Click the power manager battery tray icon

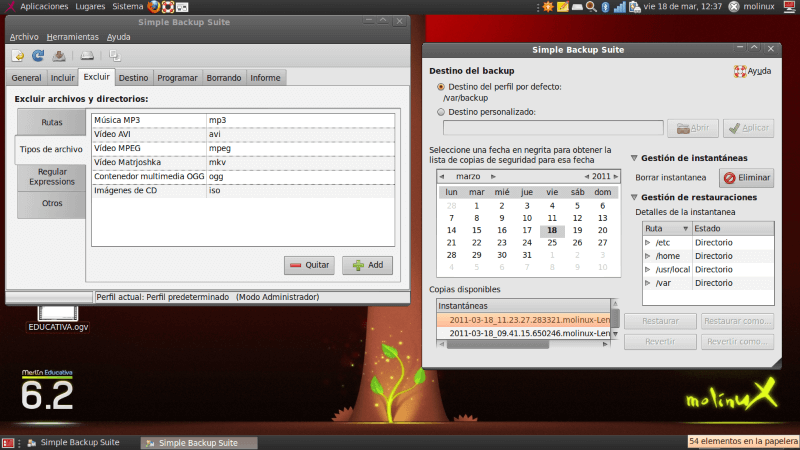click(x=634, y=7)
